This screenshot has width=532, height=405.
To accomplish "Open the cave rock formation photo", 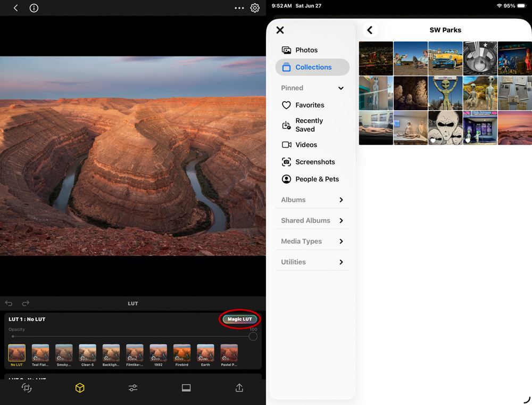I will click(411, 93).
